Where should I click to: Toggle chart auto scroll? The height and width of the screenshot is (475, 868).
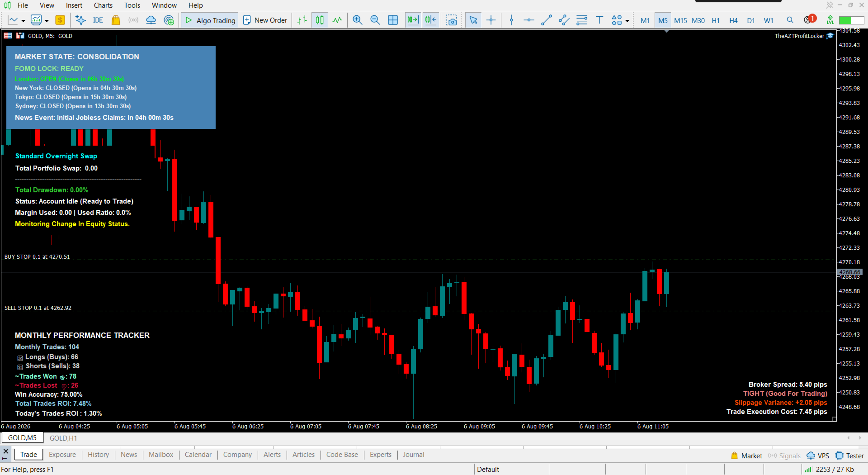tap(413, 20)
